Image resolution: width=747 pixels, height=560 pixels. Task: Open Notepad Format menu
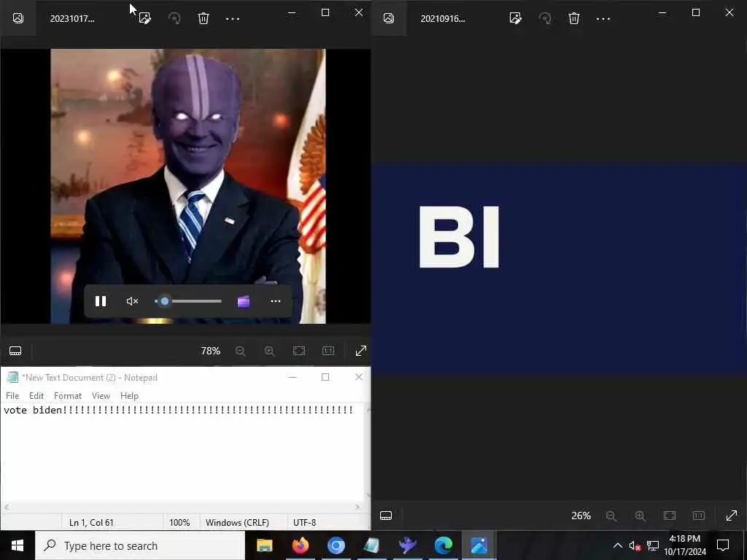[x=68, y=396]
